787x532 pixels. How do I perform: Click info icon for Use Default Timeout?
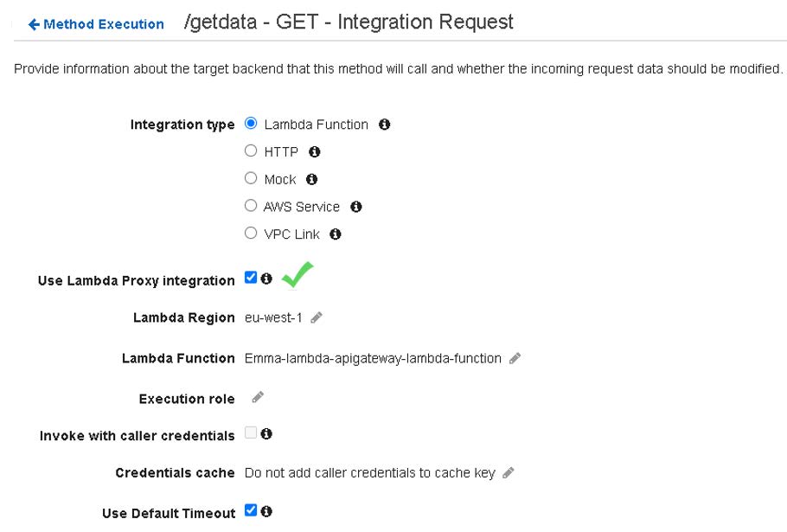pos(266,511)
